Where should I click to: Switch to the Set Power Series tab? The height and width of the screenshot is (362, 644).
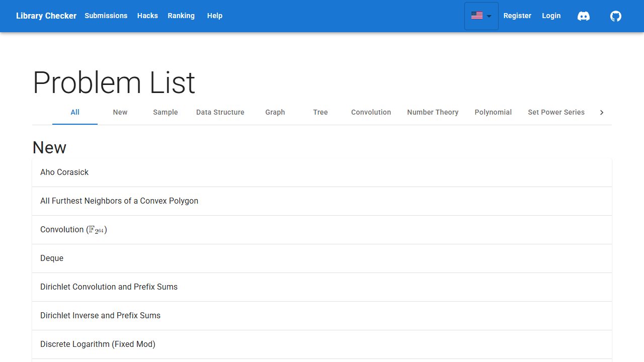[556, 112]
